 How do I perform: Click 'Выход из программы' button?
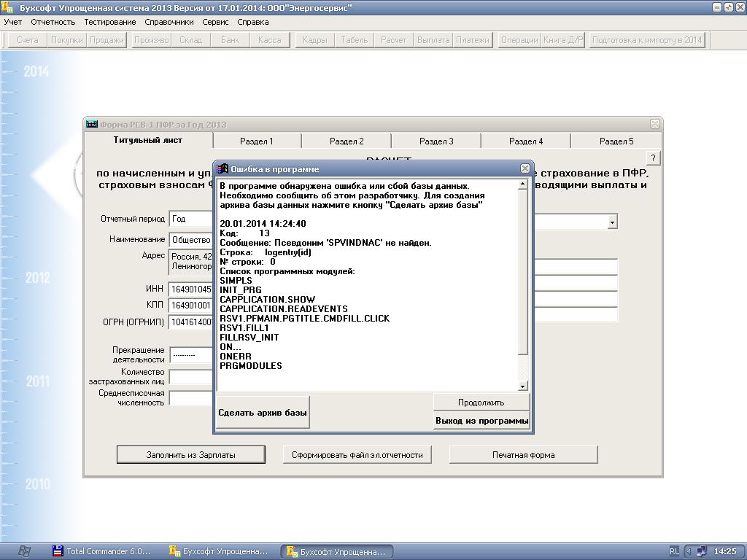pyautogui.click(x=481, y=421)
